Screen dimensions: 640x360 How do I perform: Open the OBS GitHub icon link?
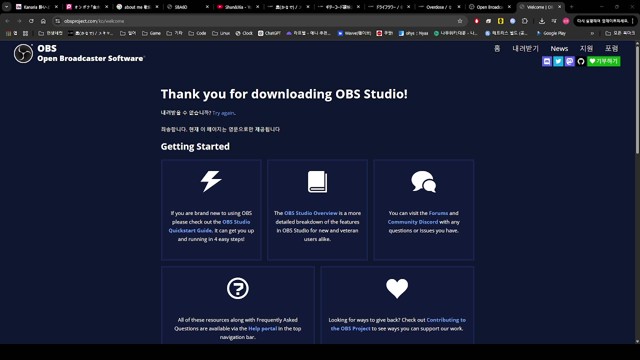pos(581,61)
